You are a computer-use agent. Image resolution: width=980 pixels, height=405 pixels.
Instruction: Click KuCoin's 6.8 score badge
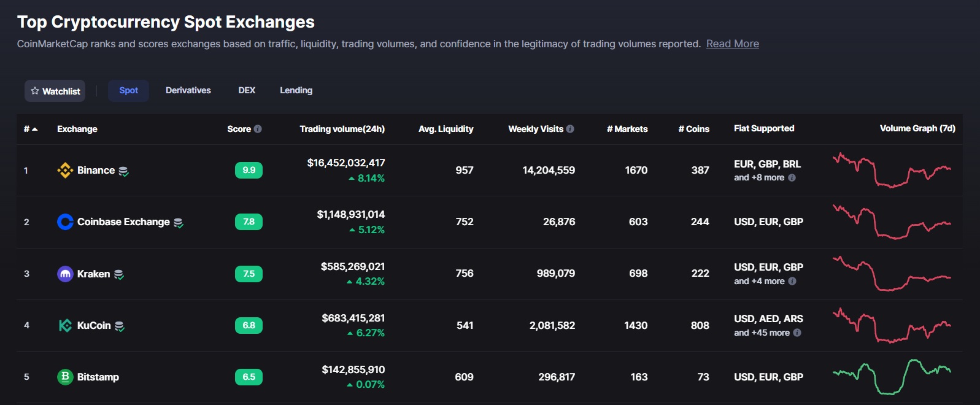(249, 325)
